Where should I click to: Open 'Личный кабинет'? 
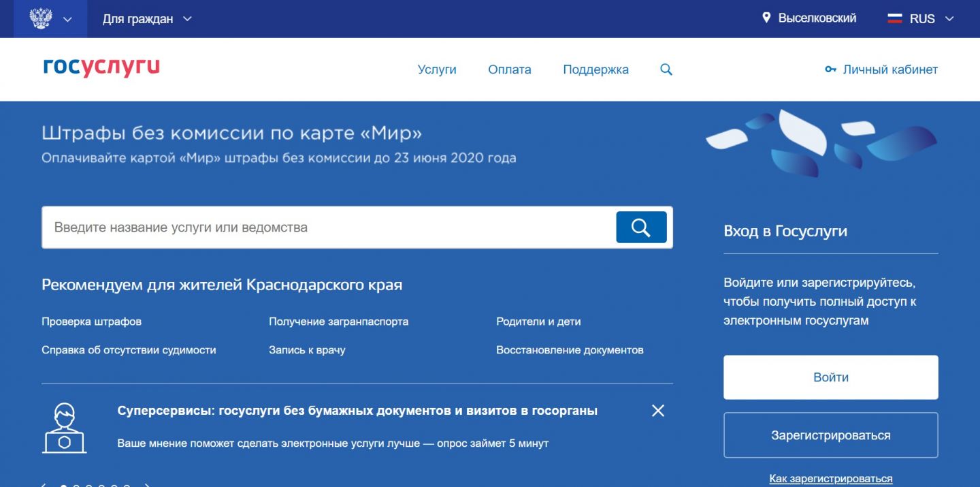point(890,69)
